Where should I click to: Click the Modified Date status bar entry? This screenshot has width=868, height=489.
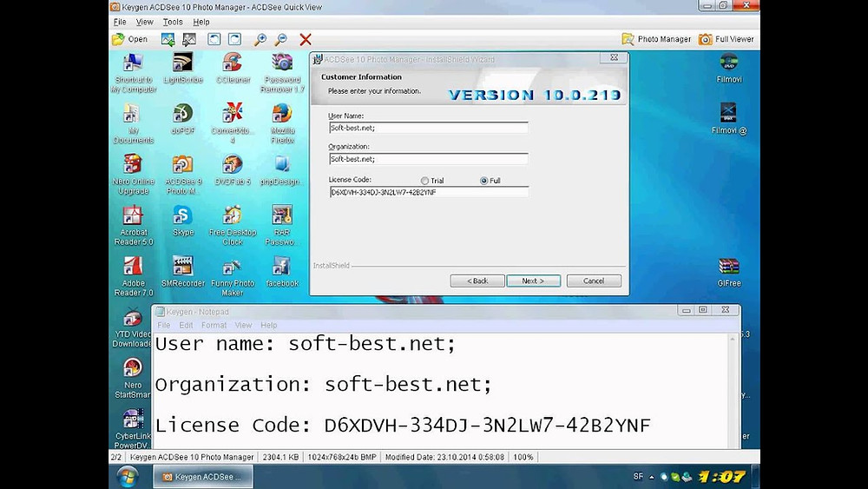(x=444, y=458)
